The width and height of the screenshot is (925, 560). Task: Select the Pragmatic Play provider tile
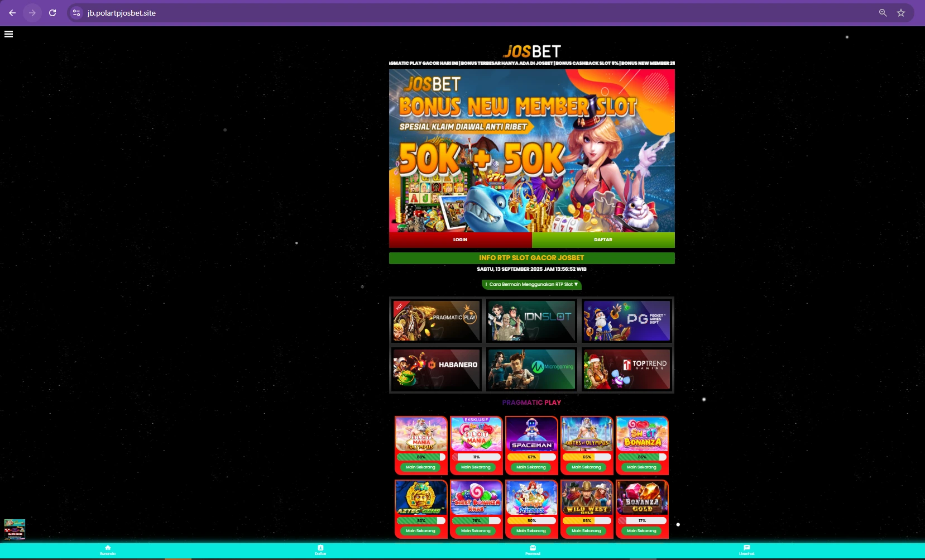coord(437,320)
